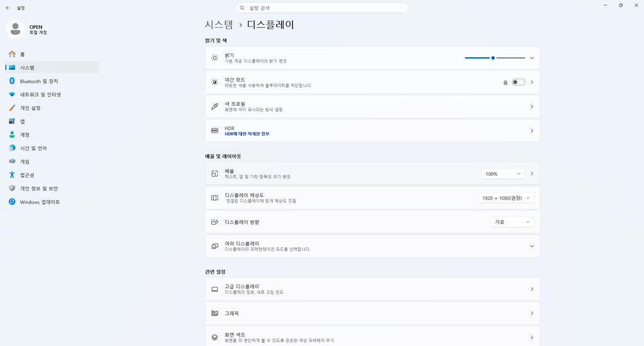Click the 시스템 monitor icon in the sidebar
Viewport: 644px width, 346px height.
(x=12, y=67)
